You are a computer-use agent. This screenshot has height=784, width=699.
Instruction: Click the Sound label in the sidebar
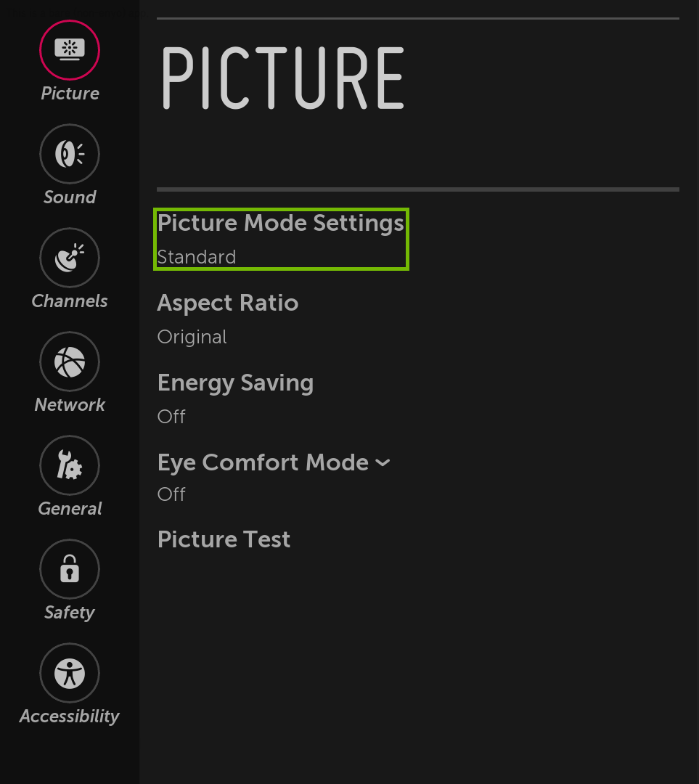point(69,197)
